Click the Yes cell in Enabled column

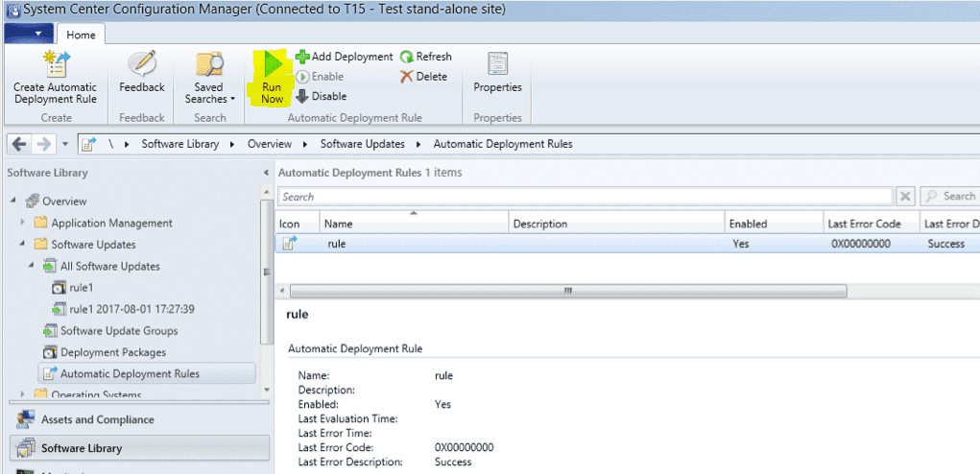click(740, 244)
